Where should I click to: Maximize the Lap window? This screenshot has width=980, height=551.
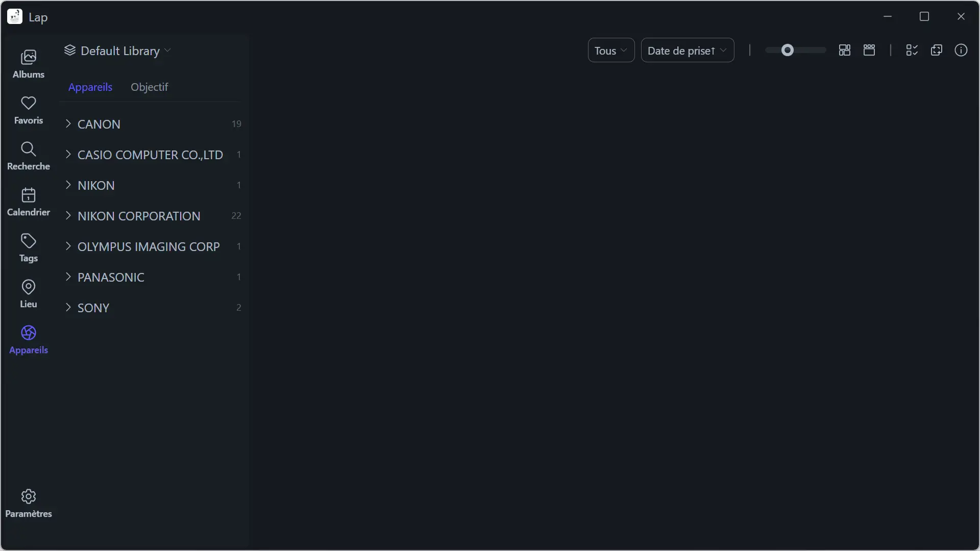click(924, 16)
